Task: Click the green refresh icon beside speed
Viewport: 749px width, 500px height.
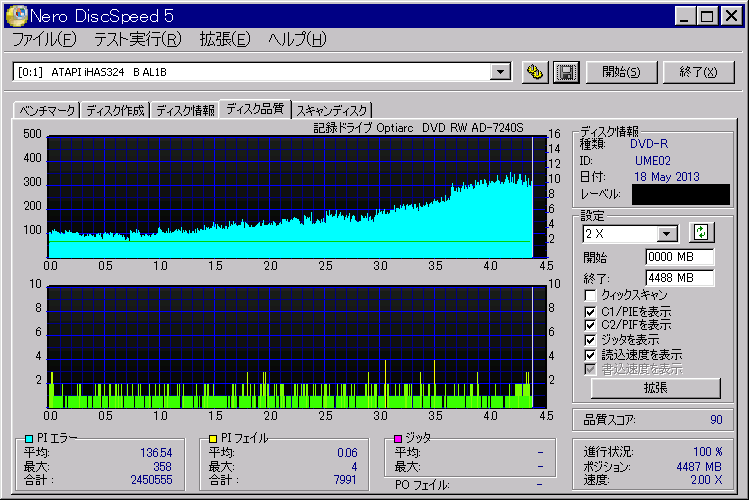Action: [701, 233]
